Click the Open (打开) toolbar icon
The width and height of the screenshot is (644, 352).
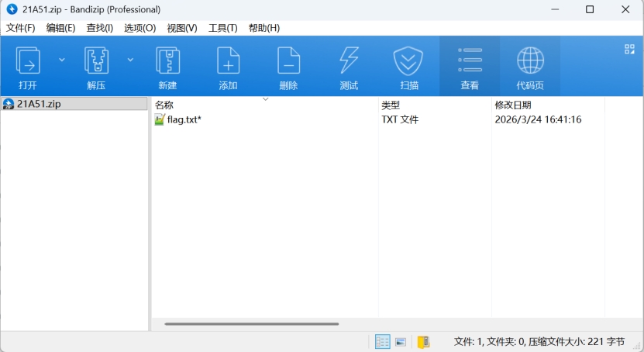coord(28,60)
